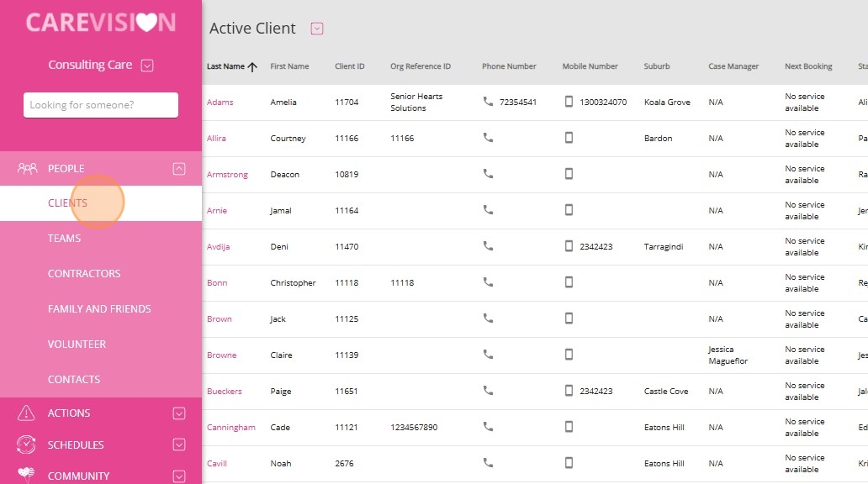Screen dimensions: 868x484
Task: Click the phone icon in Adams row
Action: point(488,101)
